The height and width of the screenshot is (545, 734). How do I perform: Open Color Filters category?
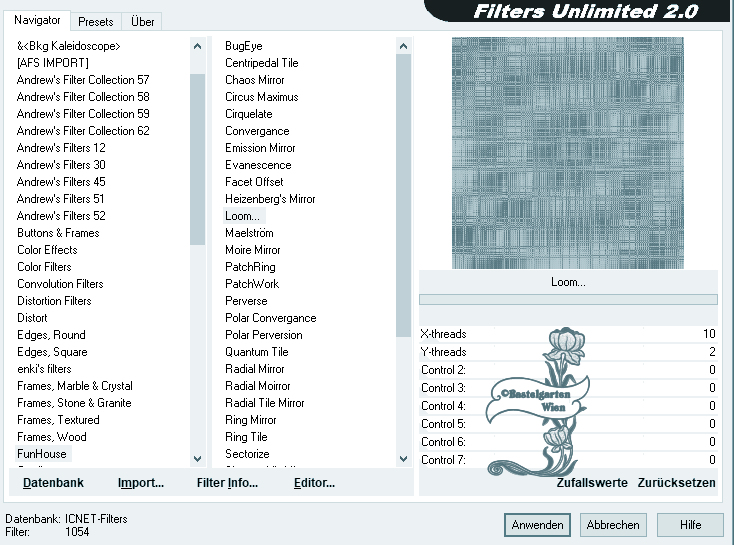(x=44, y=267)
